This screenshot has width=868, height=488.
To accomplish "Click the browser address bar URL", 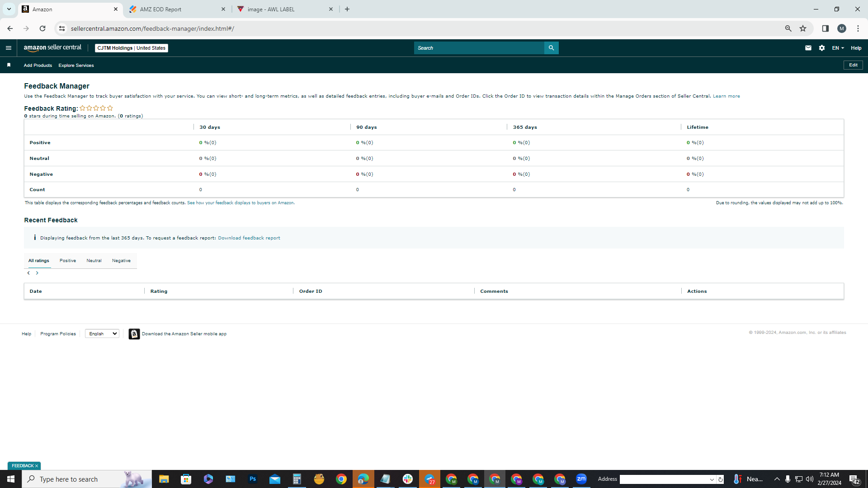I will (152, 28).
